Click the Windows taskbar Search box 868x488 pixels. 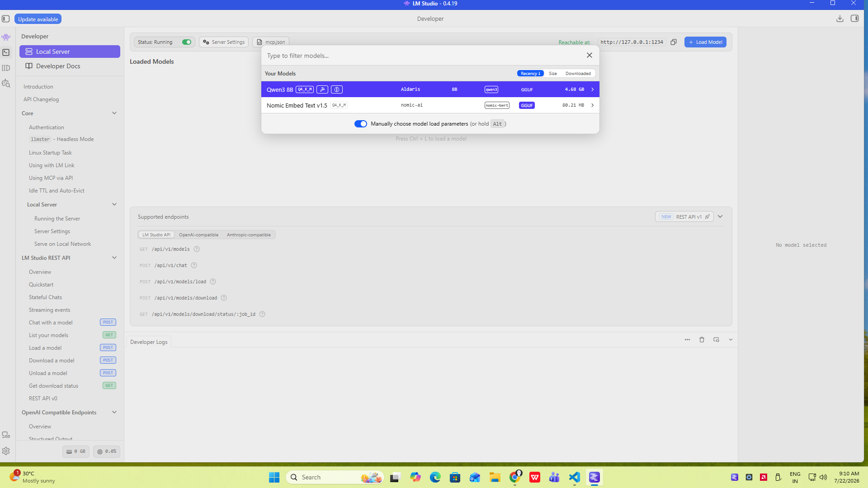pyautogui.click(x=335, y=477)
